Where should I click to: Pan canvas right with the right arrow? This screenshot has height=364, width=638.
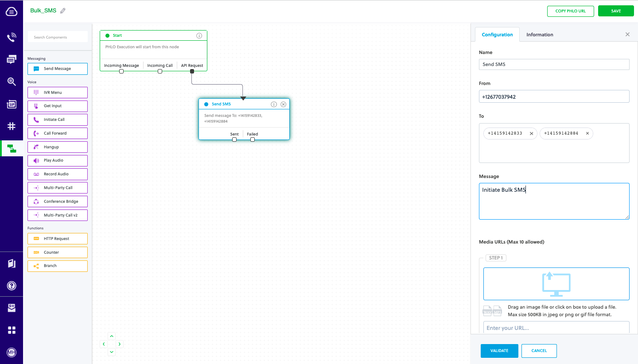(x=120, y=344)
